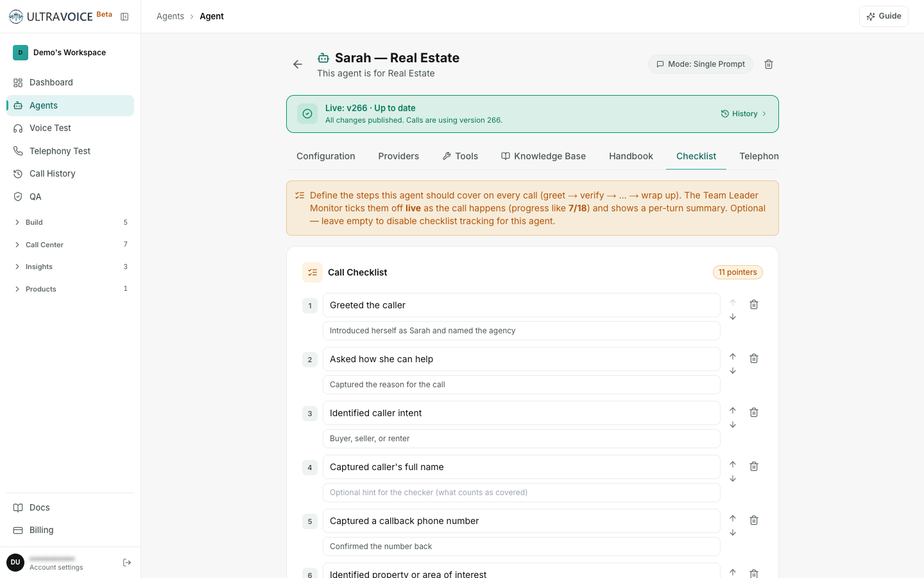Go to Dashboard in sidebar
This screenshot has height=578, width=924.
click(x=70, y=82)
